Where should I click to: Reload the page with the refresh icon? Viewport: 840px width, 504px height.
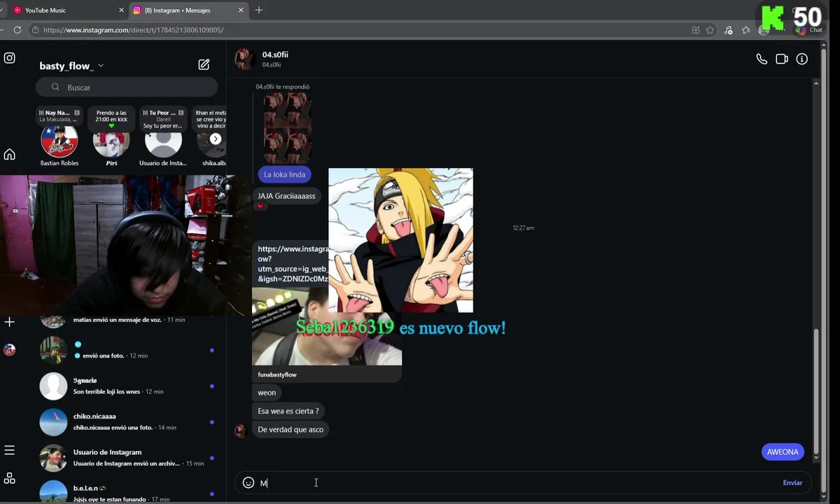tap(17, 30)
